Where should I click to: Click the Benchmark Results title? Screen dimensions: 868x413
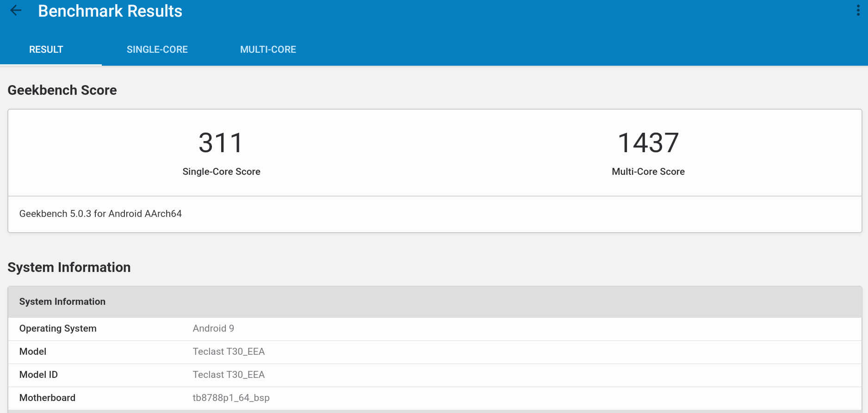coord(110,11)
